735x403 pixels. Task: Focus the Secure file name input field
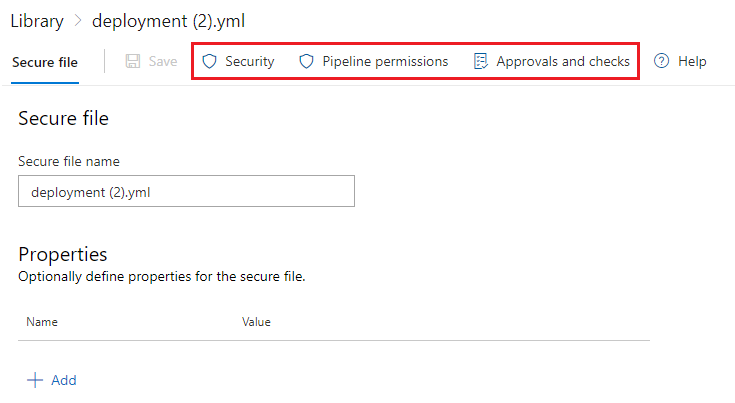[186, 192]
